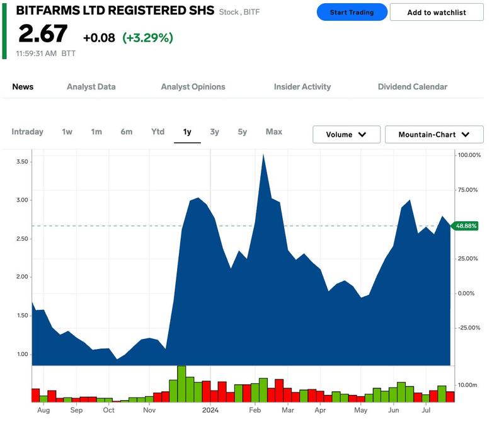Image resolution: width=504 pixels, height=424 pixels.
Task: Click the 25.00% percent axis label
Action: tap(467, 258)
